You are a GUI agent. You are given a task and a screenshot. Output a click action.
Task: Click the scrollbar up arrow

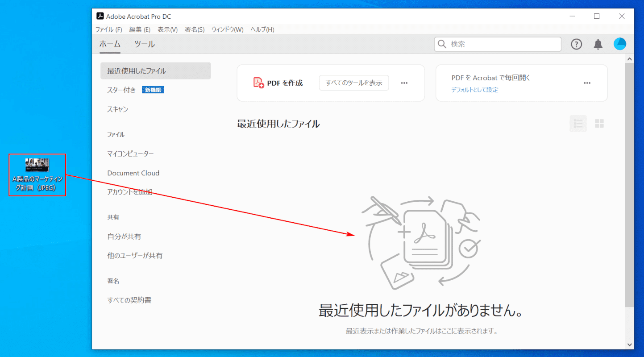(630, 59)
